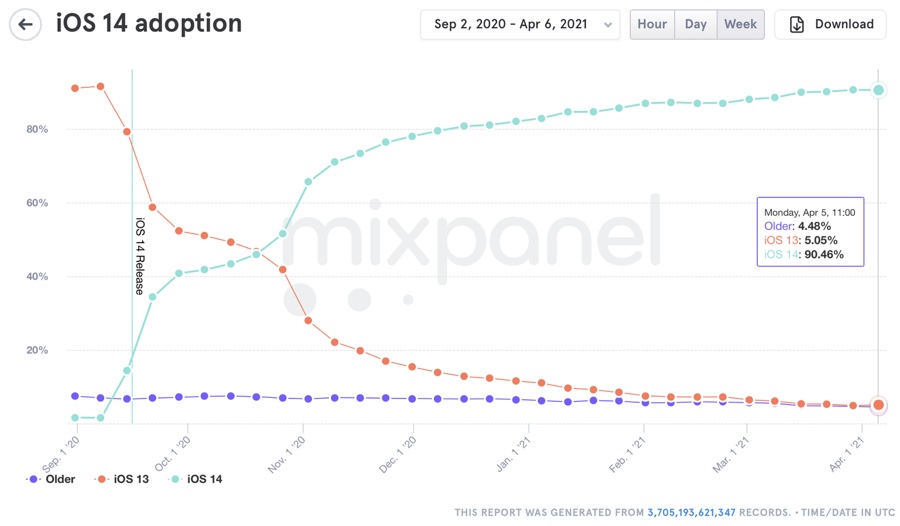Click the large iOS 14 endpoint dot
The height and width of the screenshot is (526, 900).
click(x=879, y=90)
